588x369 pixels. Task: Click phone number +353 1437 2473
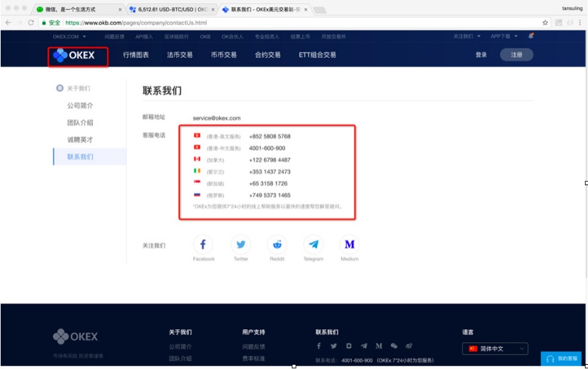(270, 172)
